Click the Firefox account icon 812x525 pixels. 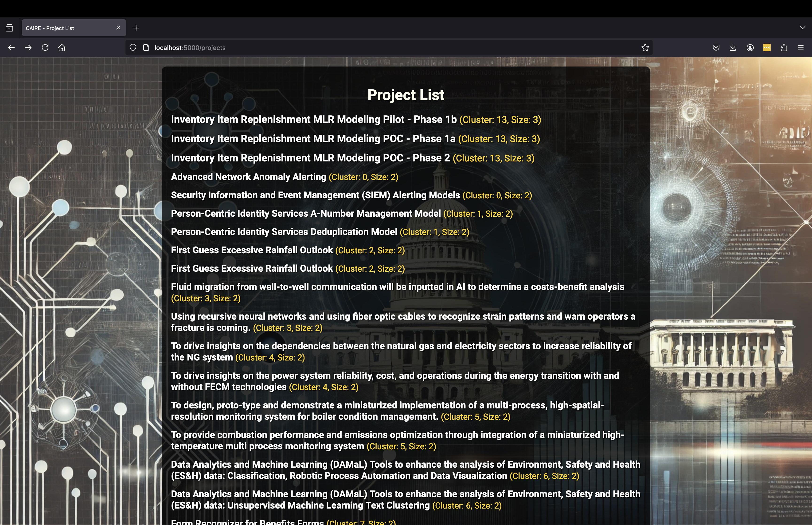(x=750, y=48)
